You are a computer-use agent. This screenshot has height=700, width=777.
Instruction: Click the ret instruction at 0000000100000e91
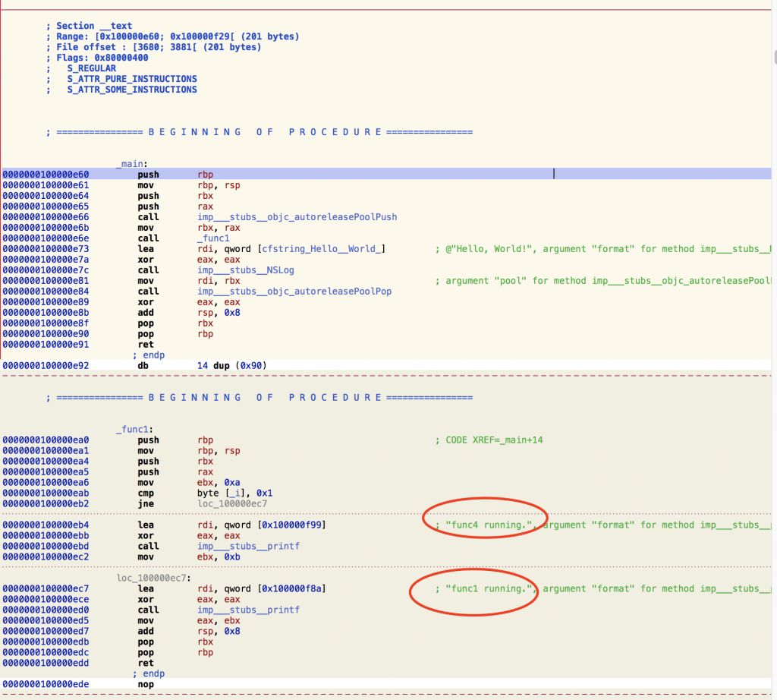tap(146, 344)
